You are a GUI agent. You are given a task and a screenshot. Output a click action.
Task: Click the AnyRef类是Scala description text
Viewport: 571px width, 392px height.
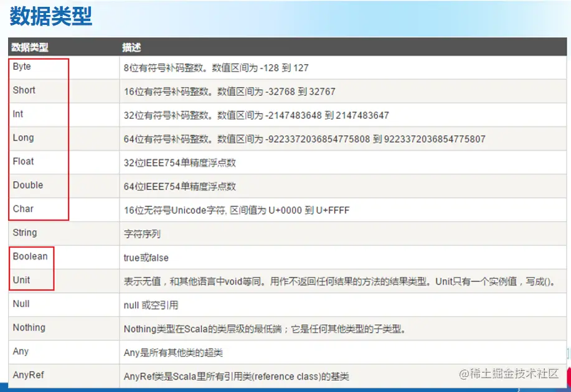point(237,376)
